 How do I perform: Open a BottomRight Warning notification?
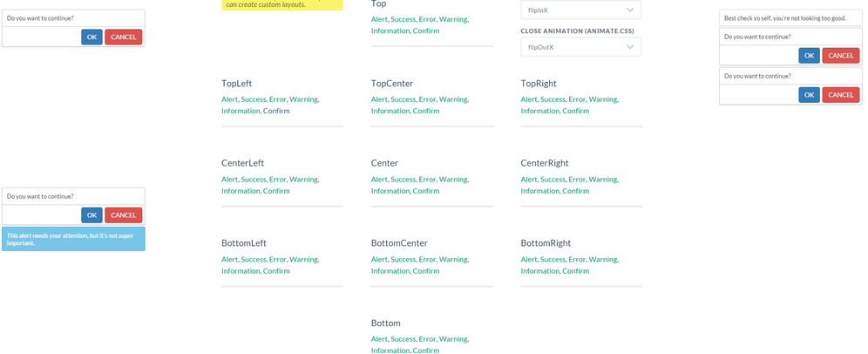tap(603, 259)
